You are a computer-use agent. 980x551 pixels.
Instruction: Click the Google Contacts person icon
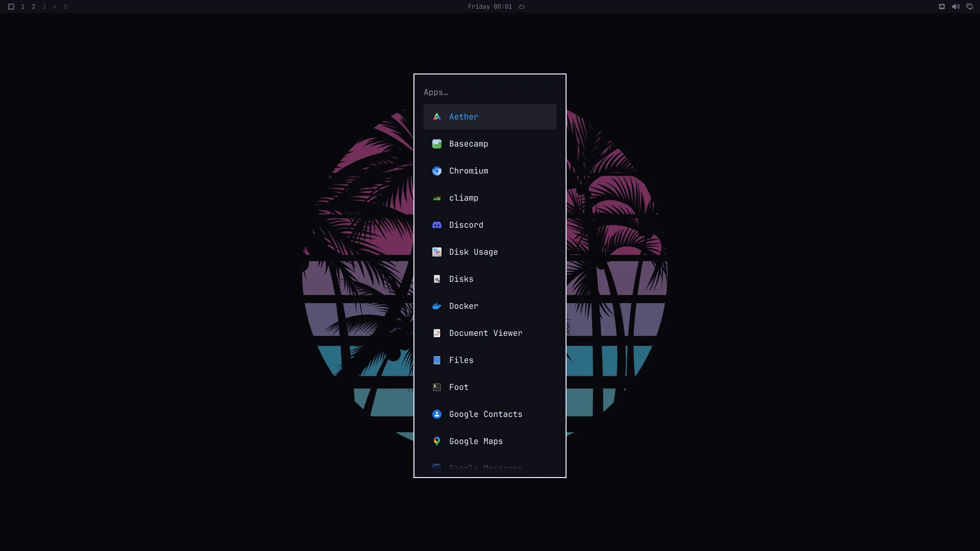coord(437,414)
